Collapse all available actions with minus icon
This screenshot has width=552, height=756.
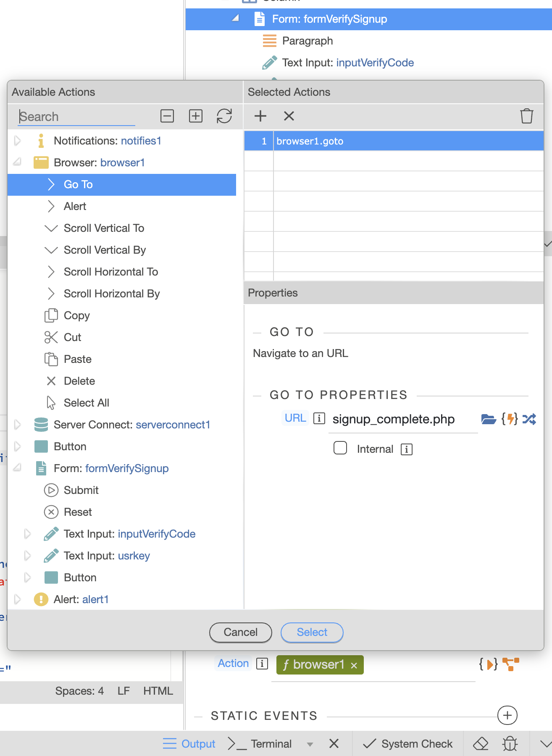167,116
